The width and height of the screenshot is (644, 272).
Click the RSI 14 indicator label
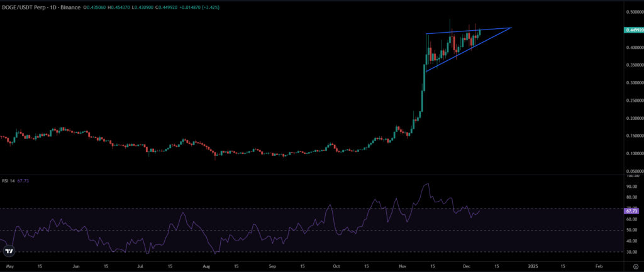pos(8,180)
